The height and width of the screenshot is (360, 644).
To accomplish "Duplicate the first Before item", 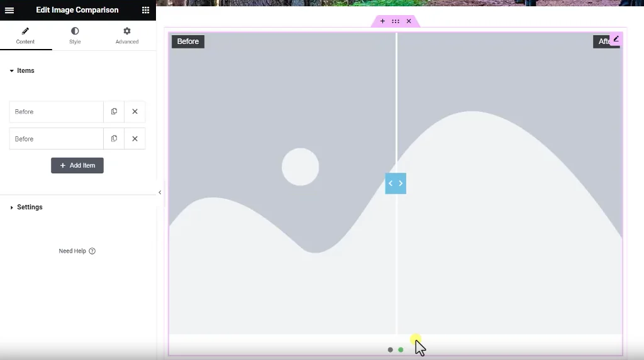I will (114, 112).
